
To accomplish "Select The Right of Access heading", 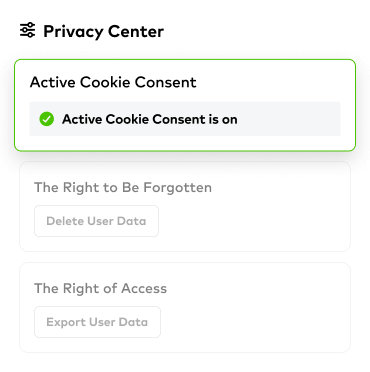I will (x=100, y=288).
